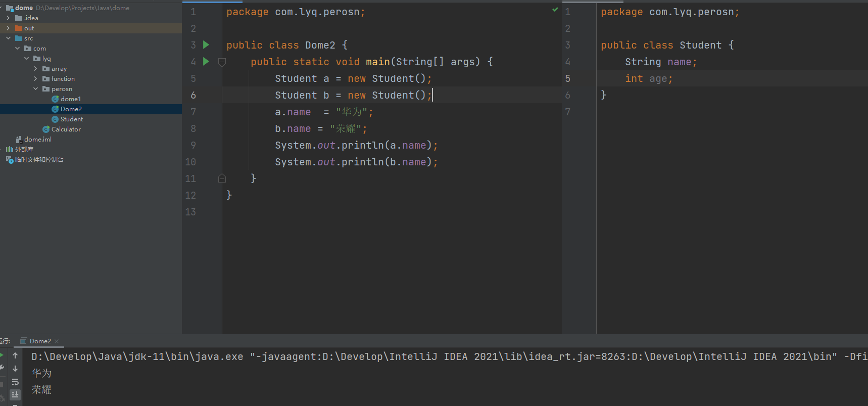Click the perosn package icon

[46, 89]
